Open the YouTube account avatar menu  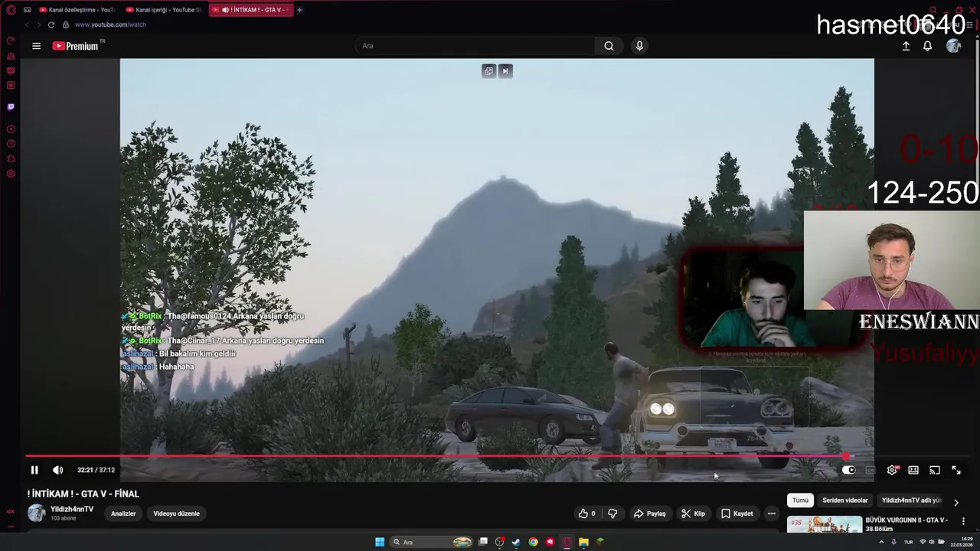(x=953, y=46)
